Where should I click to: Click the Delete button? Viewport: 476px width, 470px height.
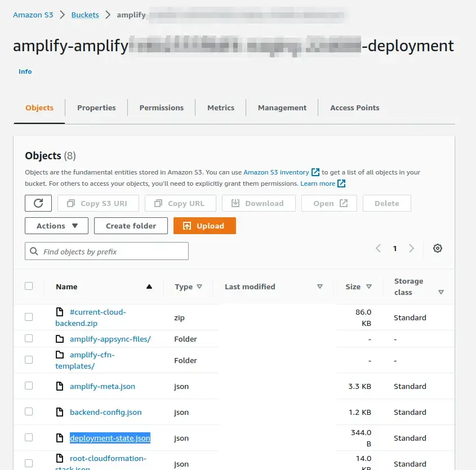(x=387, y=203)
